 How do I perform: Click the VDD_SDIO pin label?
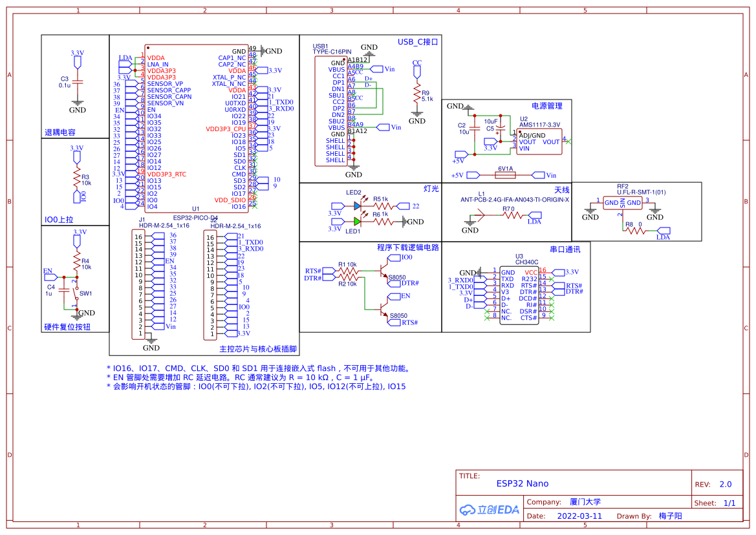(x=230, y=200)
